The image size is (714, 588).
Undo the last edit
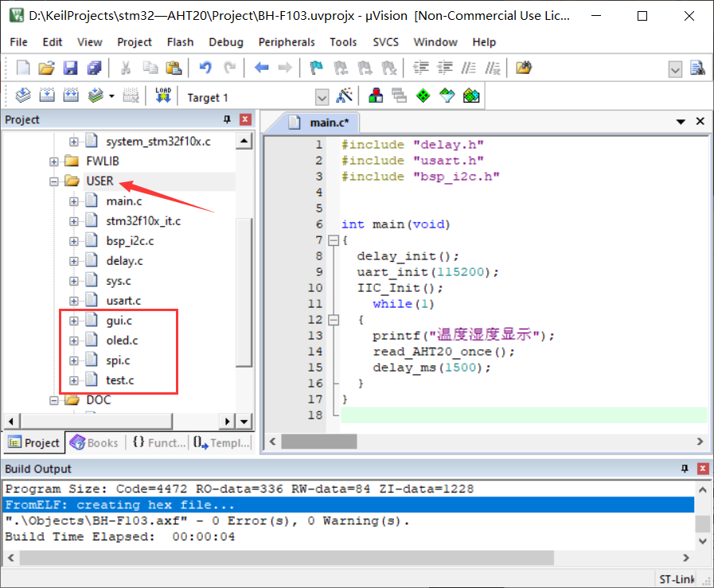point(205,68)
